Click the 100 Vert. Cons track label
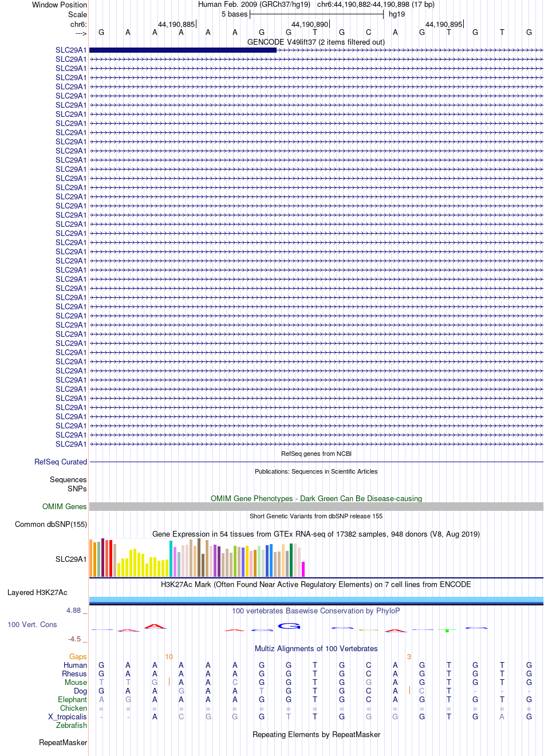544x756 pixels. coord(32,625)
